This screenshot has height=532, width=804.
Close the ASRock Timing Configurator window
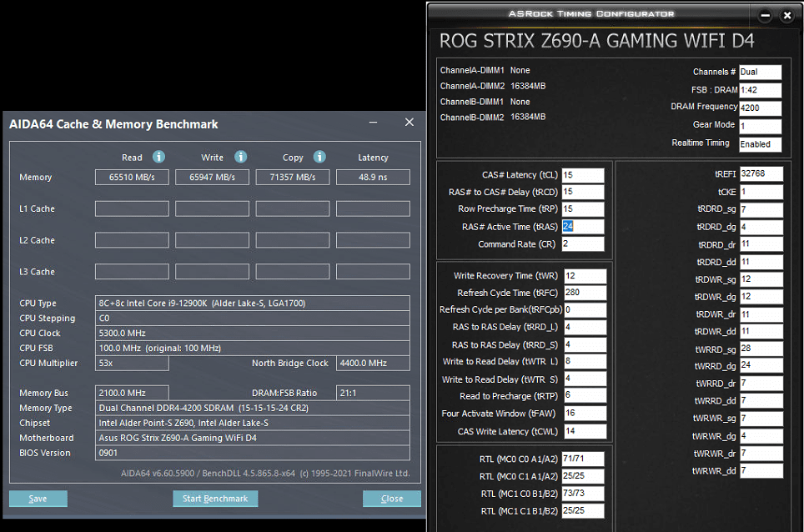[x=787, y=15]
